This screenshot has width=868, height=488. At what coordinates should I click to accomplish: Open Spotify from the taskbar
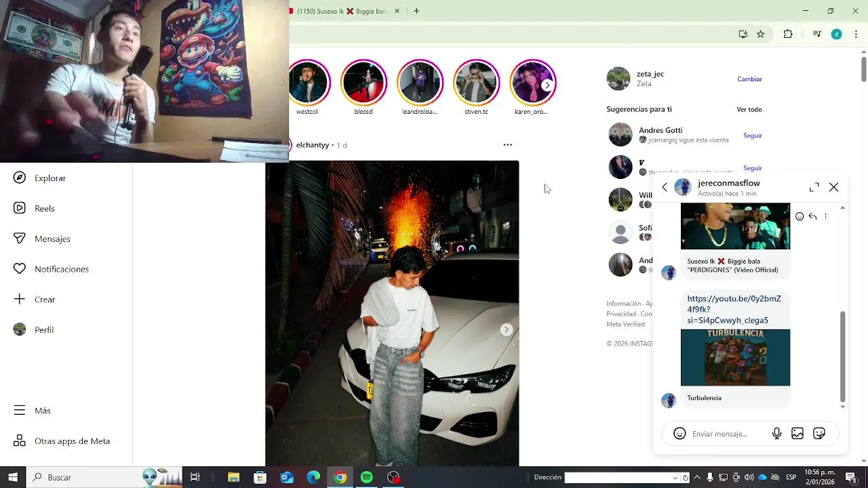tap(367, 477)
